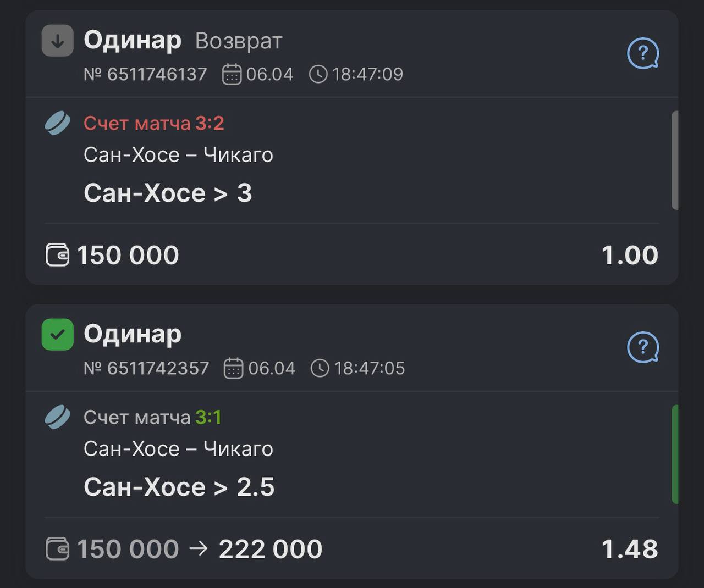Click the Счет матча 3:1 score text
Viewport: 704px width, 588px height.
[152, 418]
